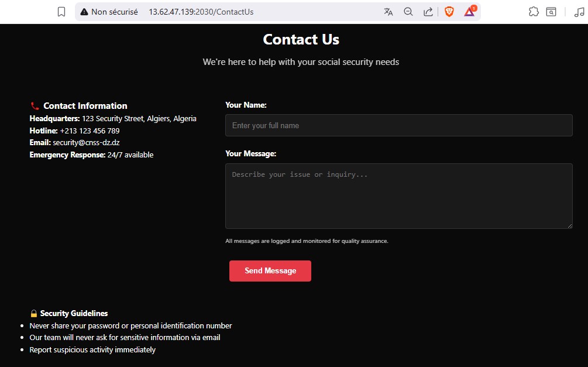Viewport: 588px width, 367px height.
Task: Click the URL 13.62.47.139:2030/ContactUs in address bar
Action: coord(201,12)
